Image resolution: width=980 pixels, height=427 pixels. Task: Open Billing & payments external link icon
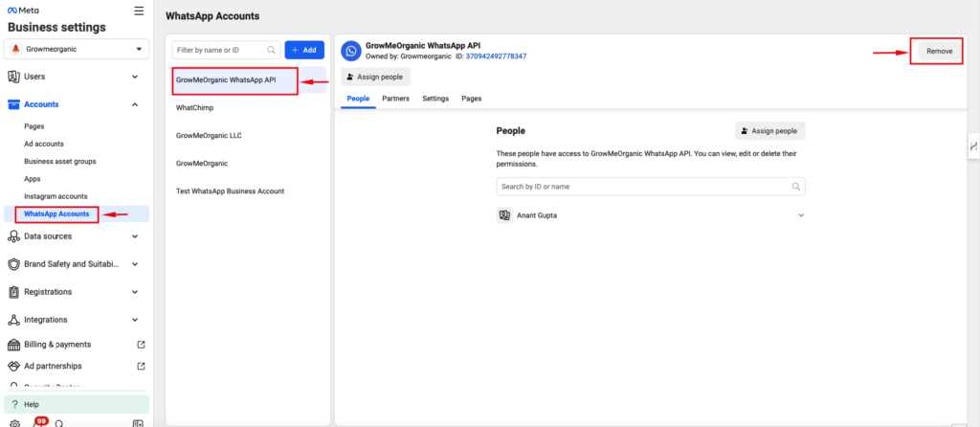coord(142,345)
